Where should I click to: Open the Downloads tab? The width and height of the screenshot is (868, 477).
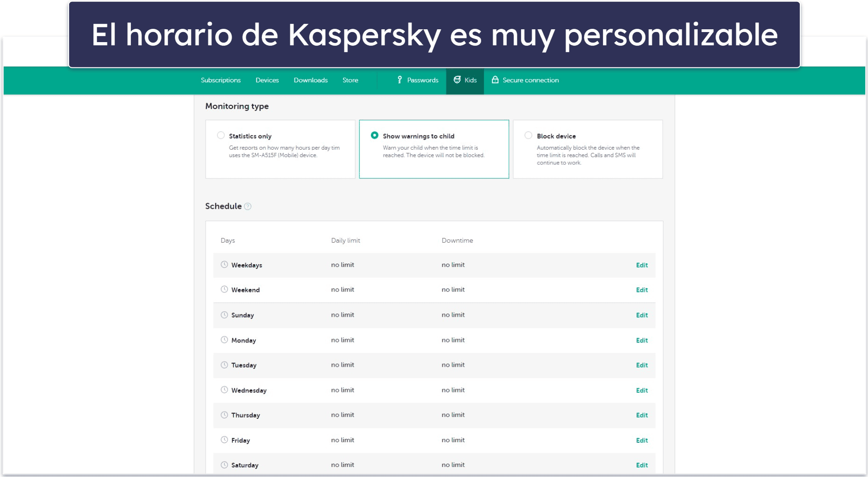click(x=311, y=80)
